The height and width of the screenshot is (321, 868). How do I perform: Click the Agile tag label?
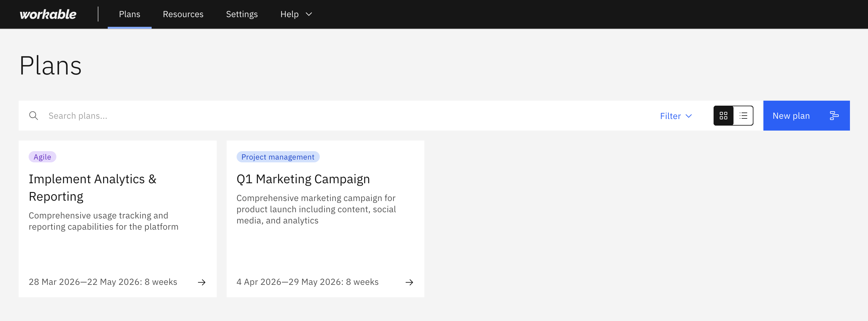pyautogui.click(x=42, y=157)
